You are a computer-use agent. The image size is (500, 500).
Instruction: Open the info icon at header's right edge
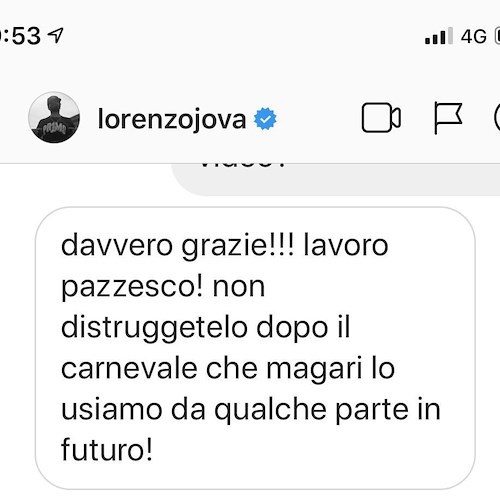[x=497, y=118]
